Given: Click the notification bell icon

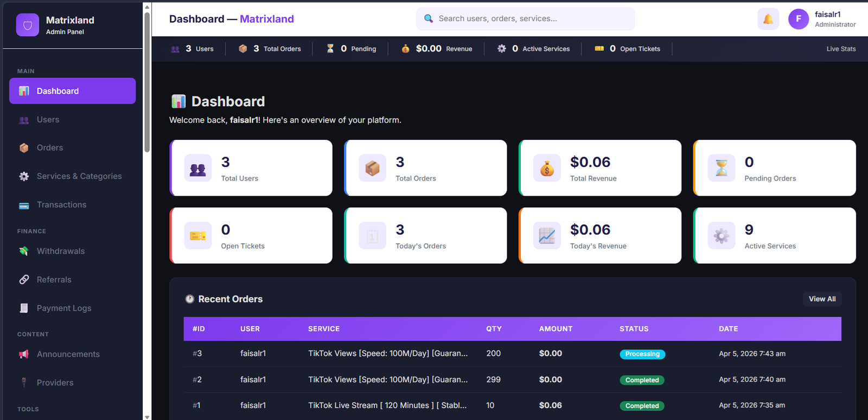Looking at the screenshot, I should click(768, 19).
